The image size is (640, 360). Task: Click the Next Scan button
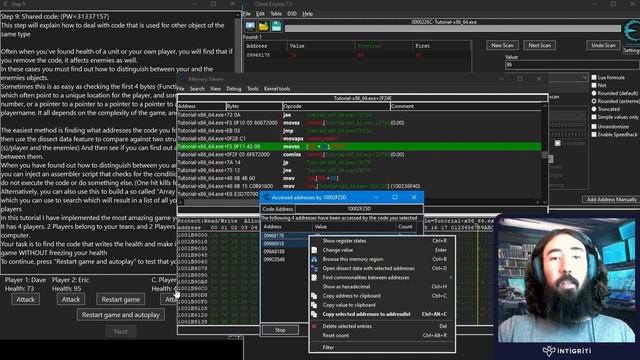pyautogui.click(x=540, y=45)
